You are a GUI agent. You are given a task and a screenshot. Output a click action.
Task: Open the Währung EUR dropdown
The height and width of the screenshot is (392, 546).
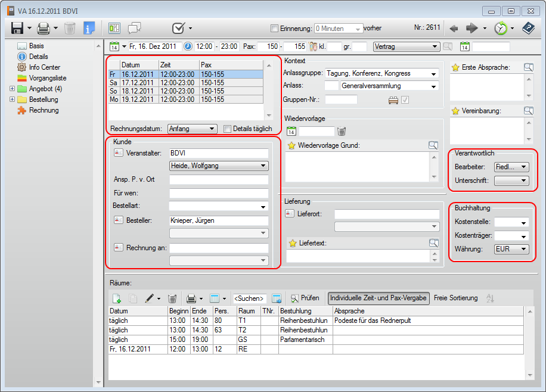(x=511, y=250)
